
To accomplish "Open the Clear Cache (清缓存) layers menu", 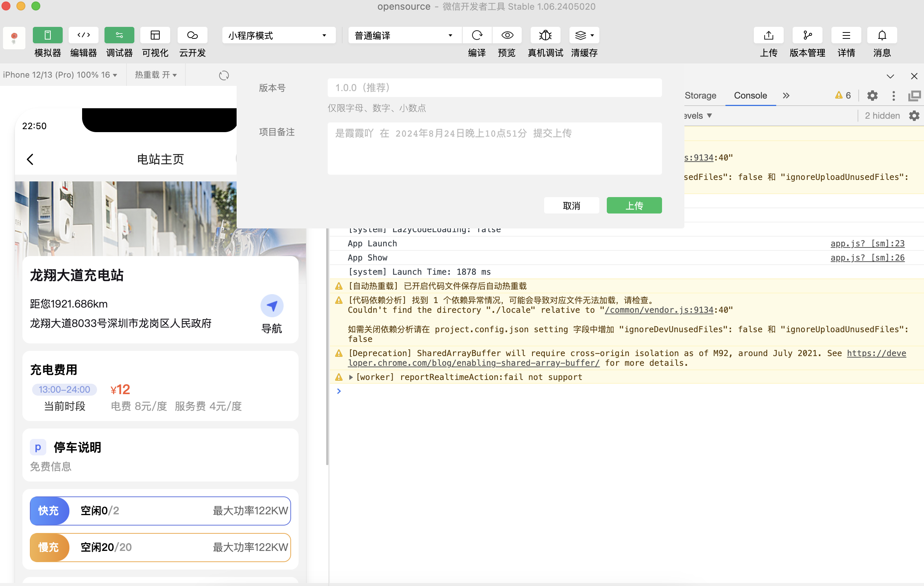I will pos(584,35).
